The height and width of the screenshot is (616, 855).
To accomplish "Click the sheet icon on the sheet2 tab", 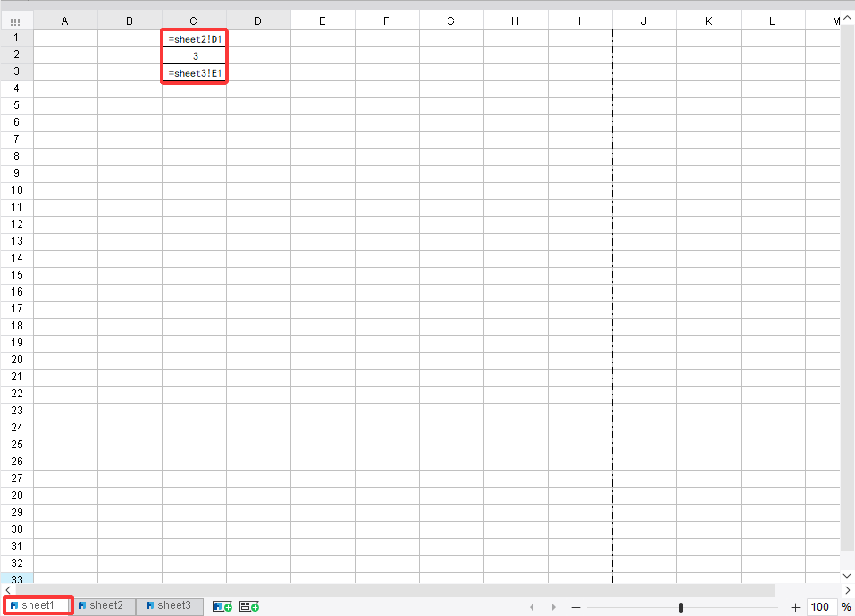I will coord(83,605).
